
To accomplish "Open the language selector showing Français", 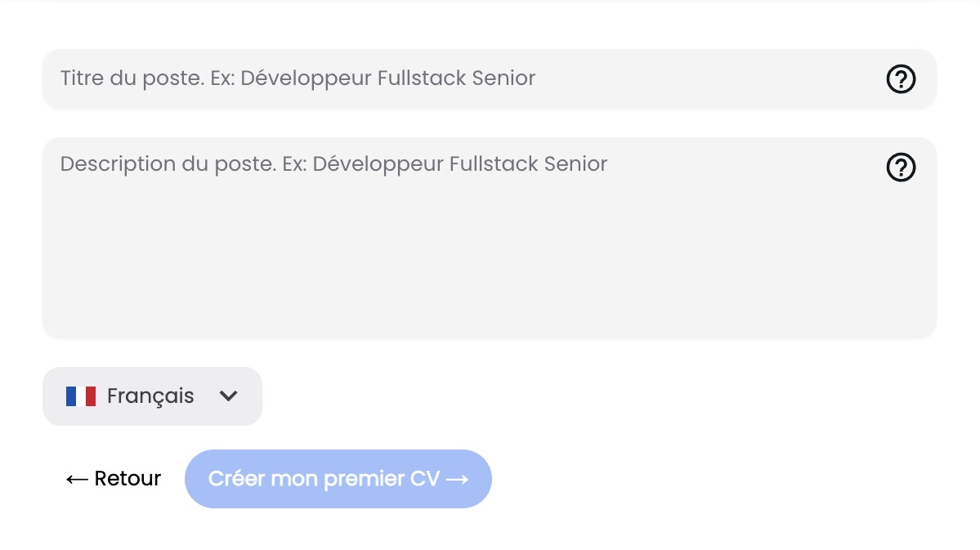I will [153, 396].
